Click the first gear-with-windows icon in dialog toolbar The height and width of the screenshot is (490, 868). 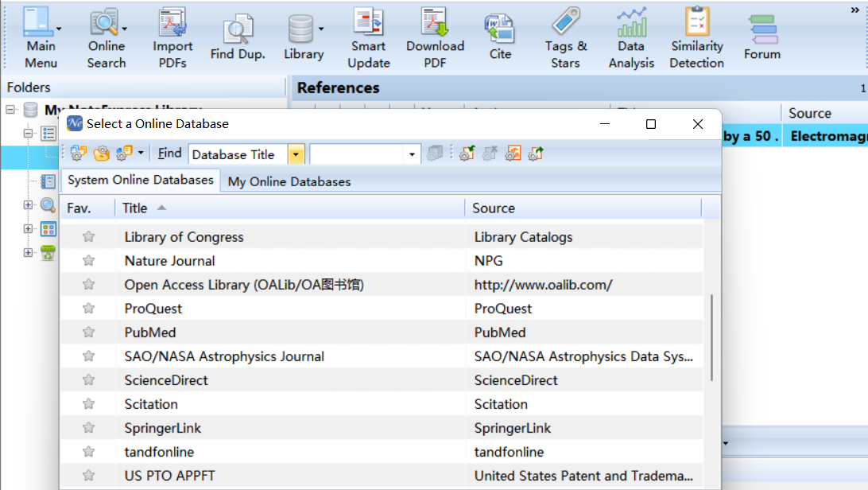click(x=79, y=154)
